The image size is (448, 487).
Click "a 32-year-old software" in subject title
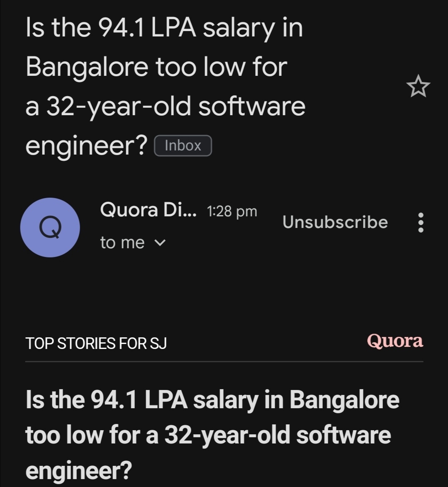point(165,106)
